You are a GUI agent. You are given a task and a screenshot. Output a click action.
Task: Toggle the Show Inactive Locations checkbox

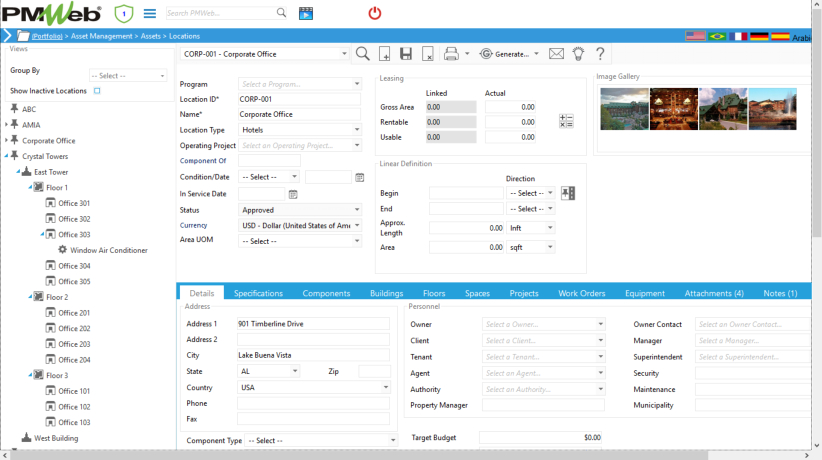(97, 91)
